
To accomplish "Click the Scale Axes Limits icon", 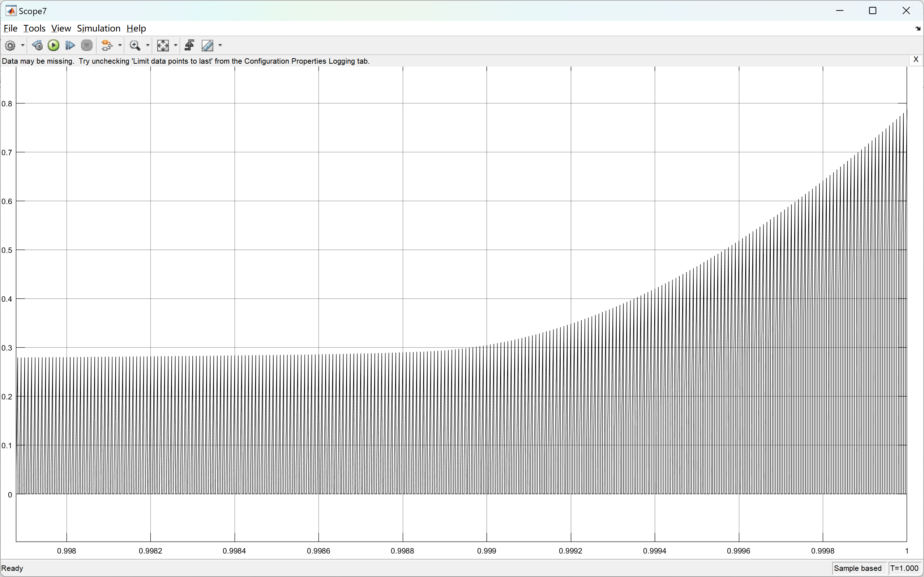I will click(x=163, y=46).
